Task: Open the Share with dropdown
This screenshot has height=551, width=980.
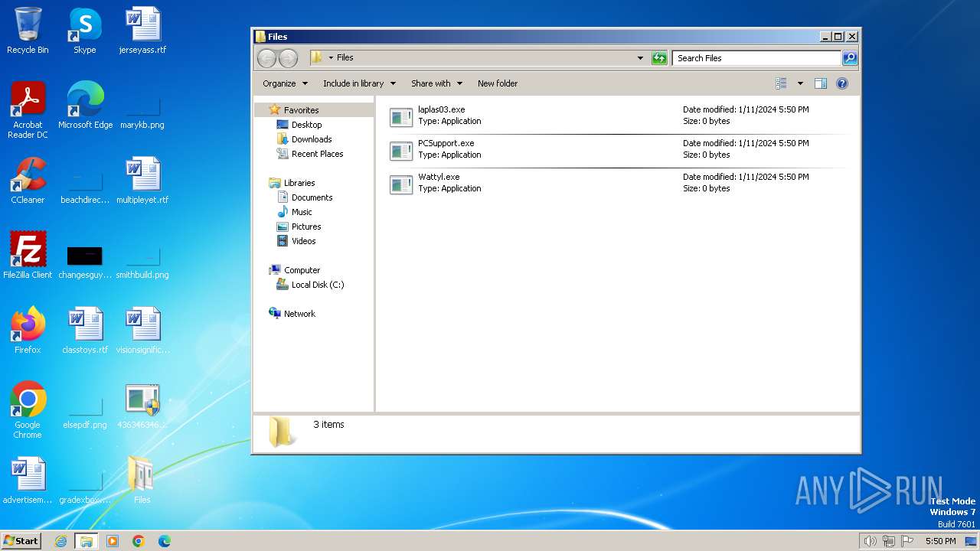Action: (x=436, y=83)
